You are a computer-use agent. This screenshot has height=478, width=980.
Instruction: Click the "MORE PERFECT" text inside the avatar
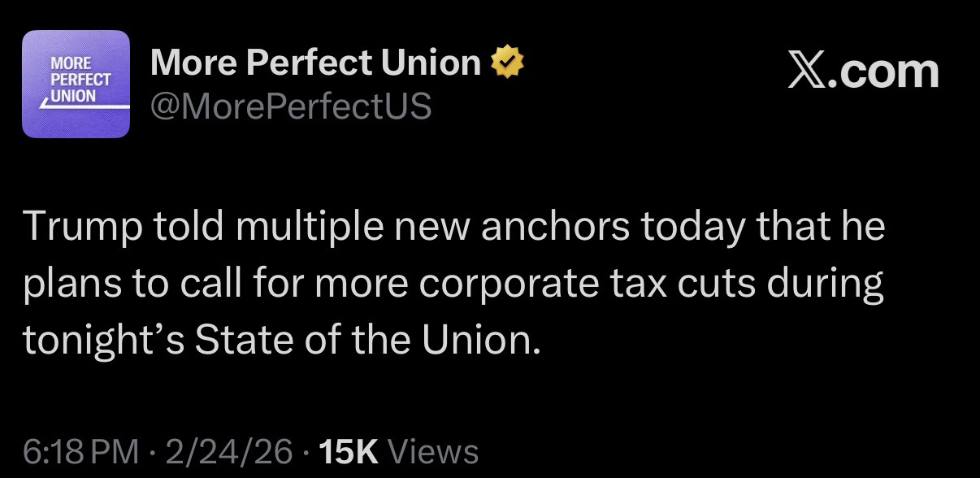80,72
